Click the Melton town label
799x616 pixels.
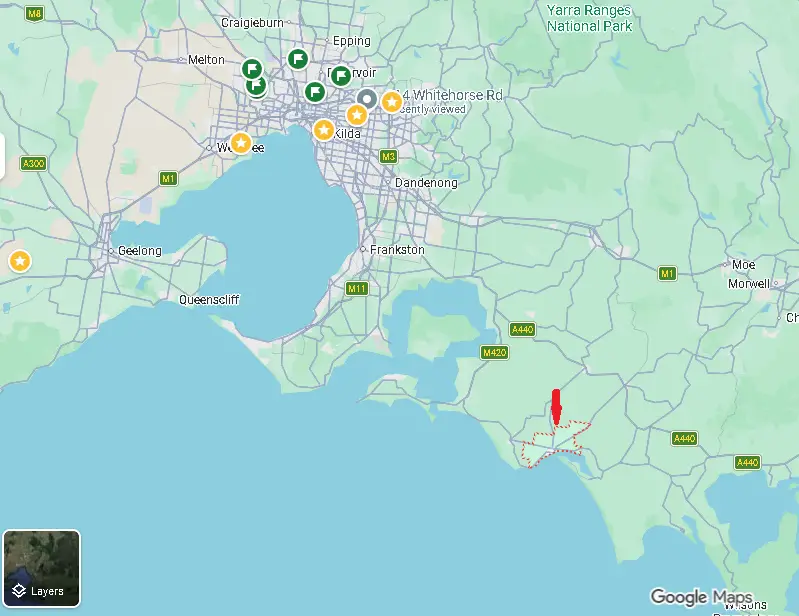coord(206,60)
